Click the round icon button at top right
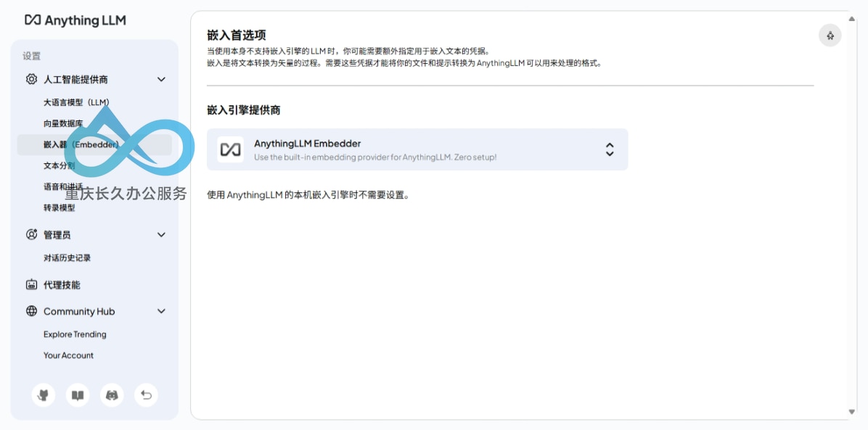The image size is (868, 430). 830,36
